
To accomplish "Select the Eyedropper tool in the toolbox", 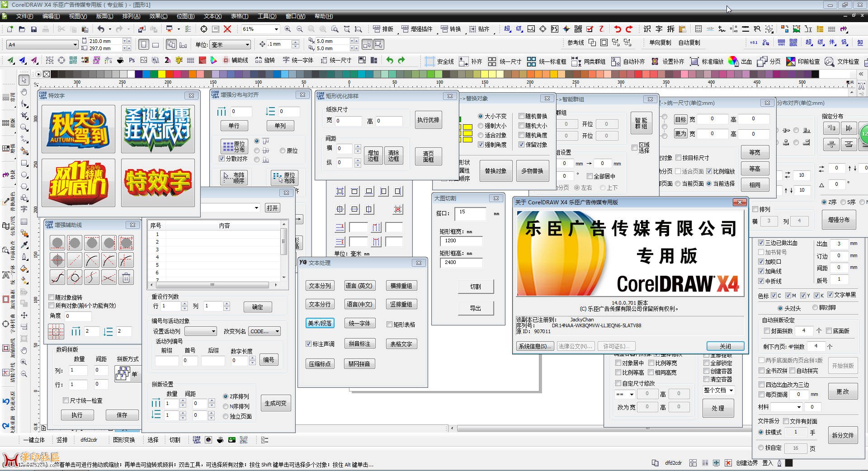I will click(24, 245).
